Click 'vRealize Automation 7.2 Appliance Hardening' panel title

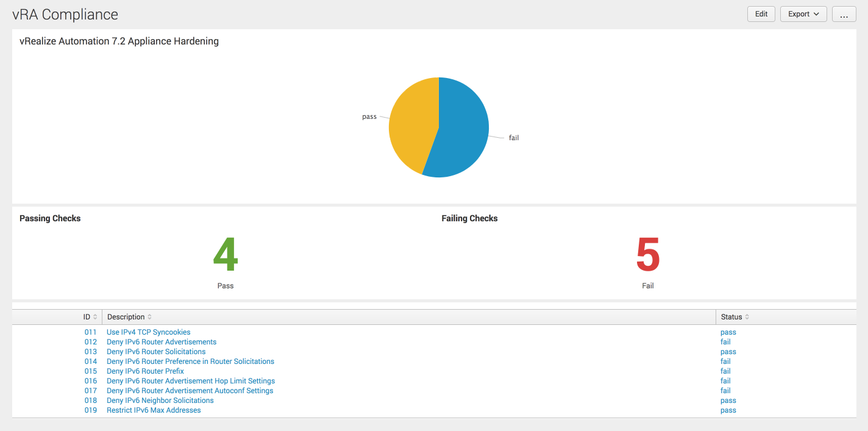click(x=119, y=41)
